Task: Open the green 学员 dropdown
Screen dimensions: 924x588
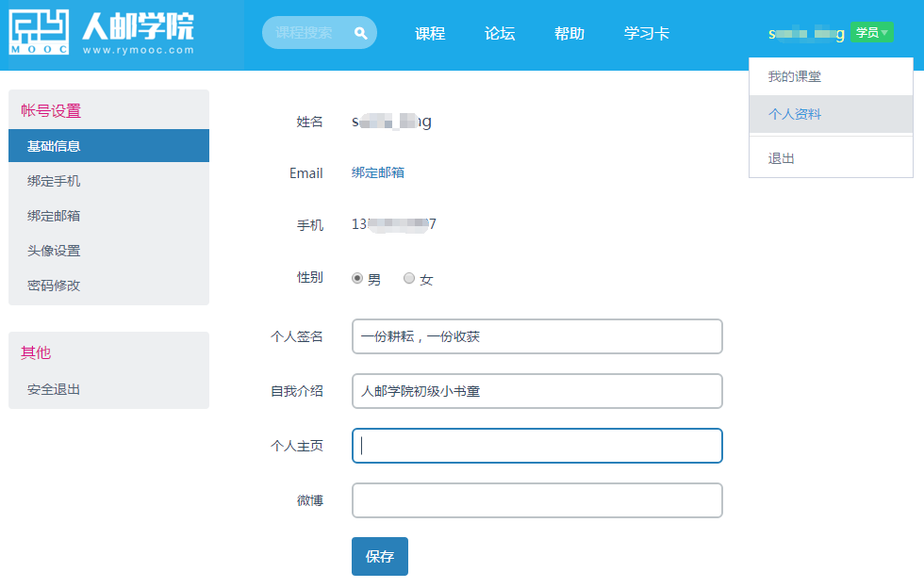Action: click(870, 31)
